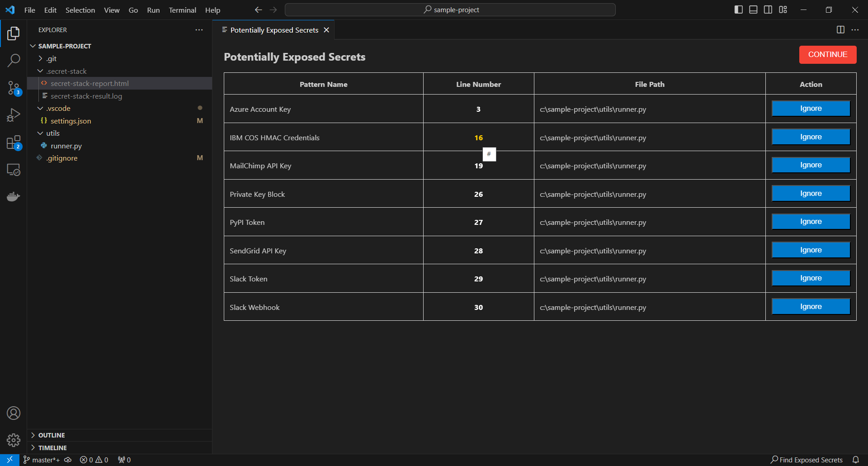Close the Potentially Exposed Secrets tab

pos(326,30)
